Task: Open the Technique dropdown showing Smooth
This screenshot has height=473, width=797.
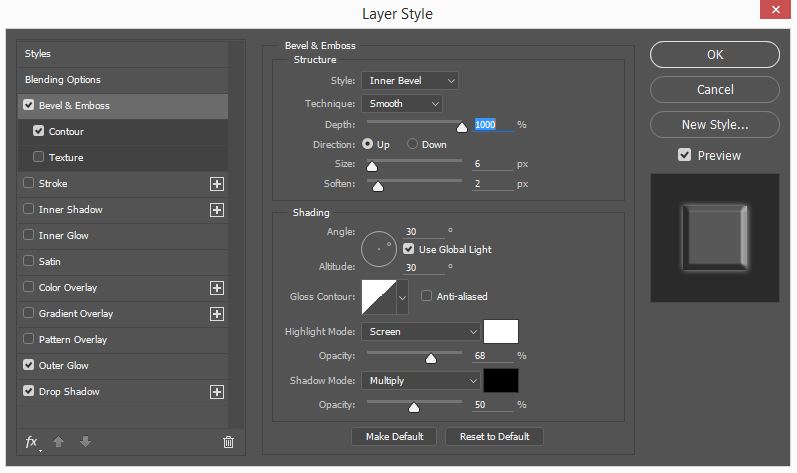Action: tap(402, 104)
